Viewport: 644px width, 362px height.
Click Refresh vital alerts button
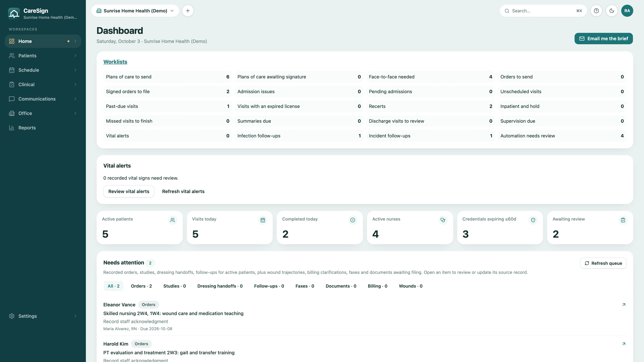(183, 191)
